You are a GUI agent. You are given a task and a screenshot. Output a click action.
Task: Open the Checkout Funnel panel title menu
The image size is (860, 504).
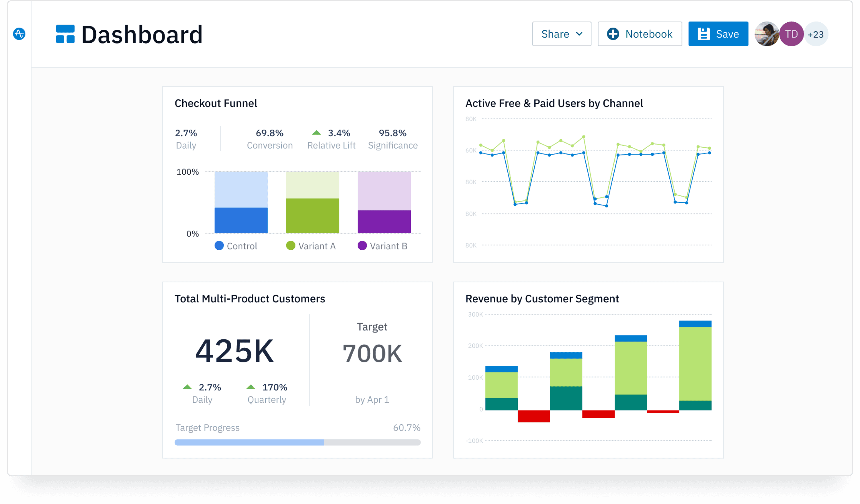[216, 103]
